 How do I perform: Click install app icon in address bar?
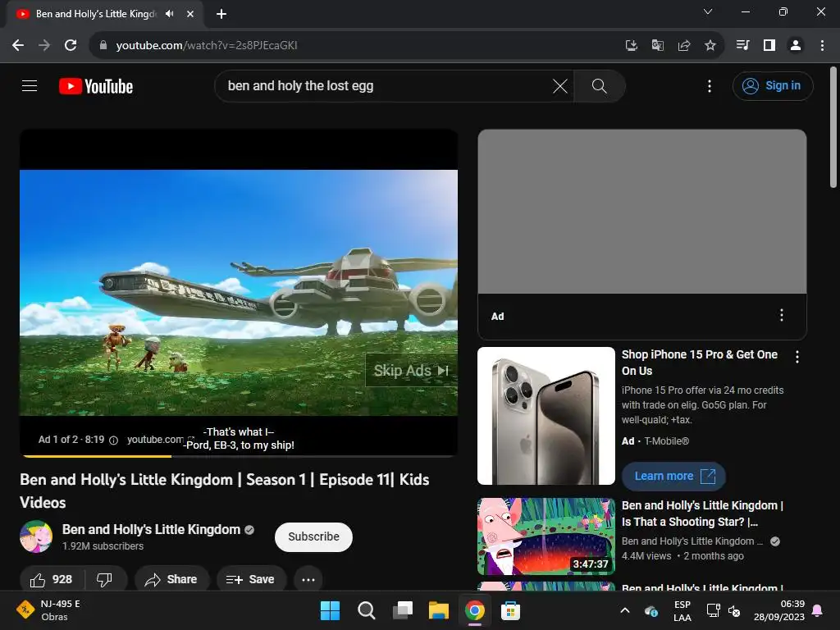pyautogui.click(x=632, y=45)
